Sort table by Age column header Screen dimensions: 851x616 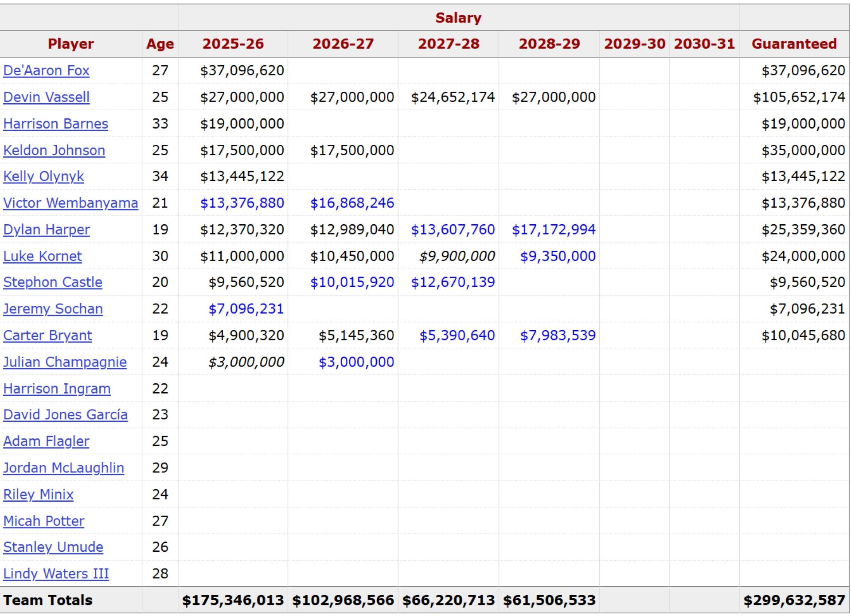click(x=160, y=44)
